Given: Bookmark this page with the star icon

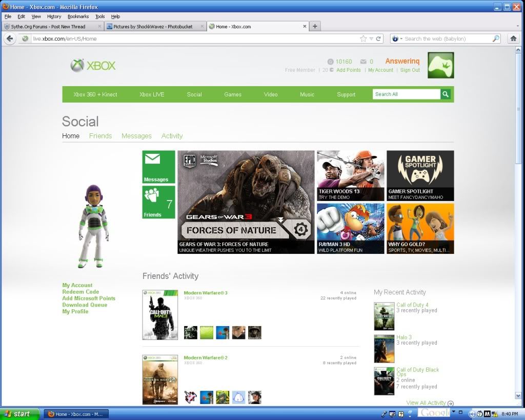Looking at the screenshot, I should [x=364, y=39].
